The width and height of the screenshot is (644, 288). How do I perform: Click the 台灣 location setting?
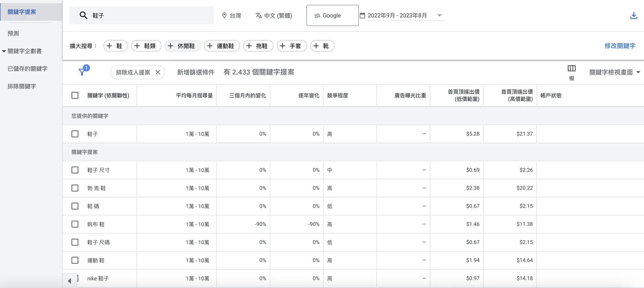(x=231, y=15)
